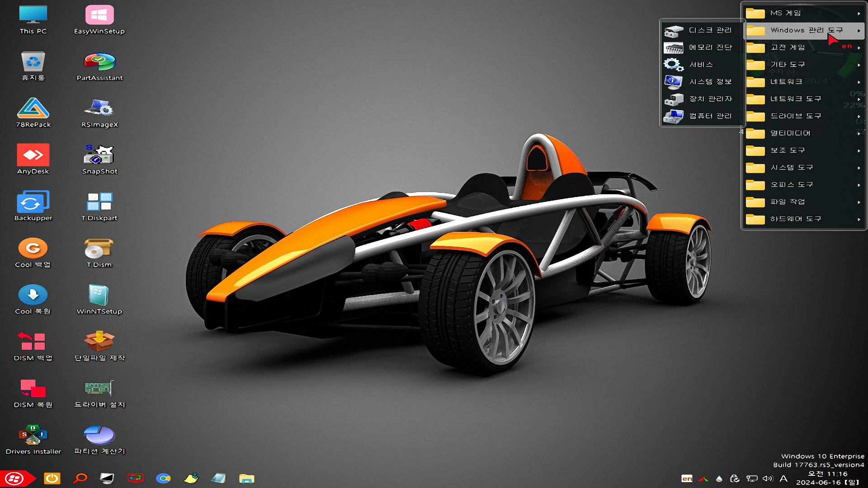868x488 pixels.
Task: Launch the Cool 백업 icon
Action: [x=33, y=253]
